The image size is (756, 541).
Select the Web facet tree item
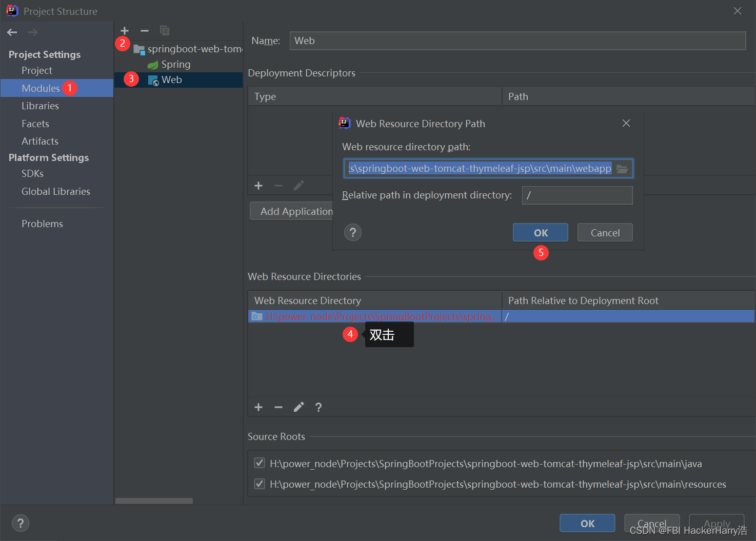[x=178, y=80]
